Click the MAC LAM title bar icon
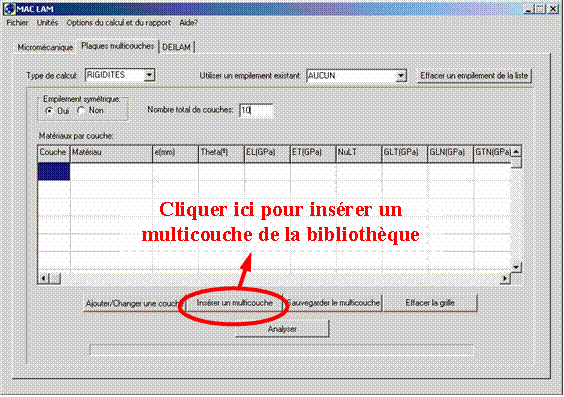 10,9
